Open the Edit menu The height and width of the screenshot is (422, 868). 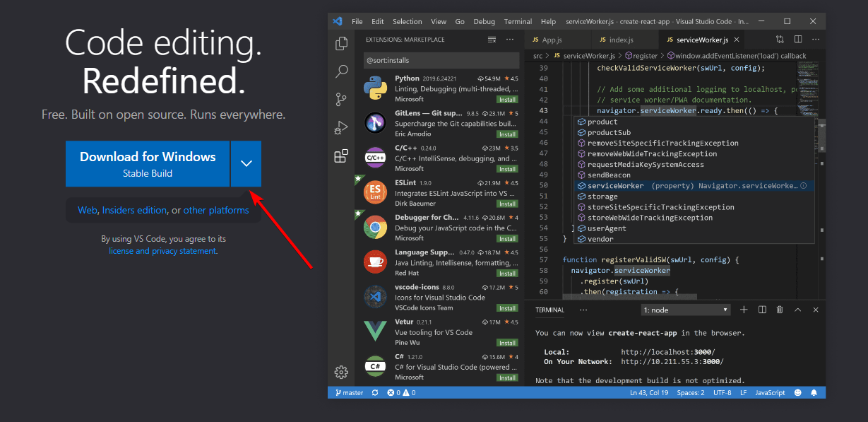click(x=378, y=22)
